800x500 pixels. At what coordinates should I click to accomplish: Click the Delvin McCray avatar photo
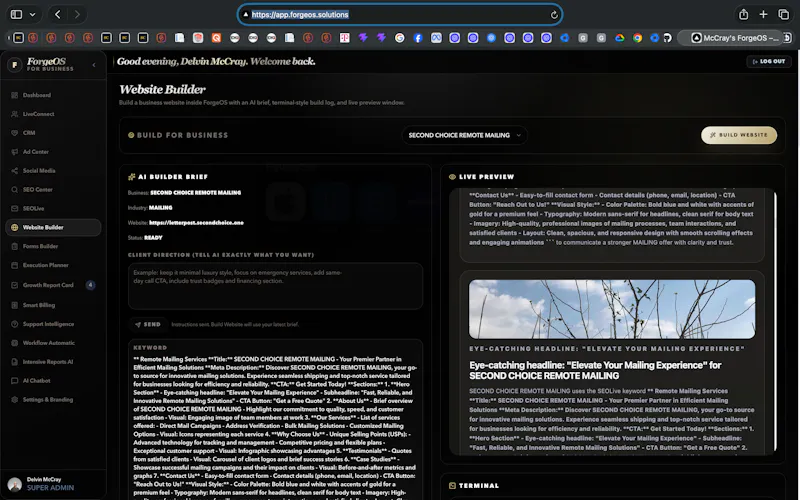[15, 484]
